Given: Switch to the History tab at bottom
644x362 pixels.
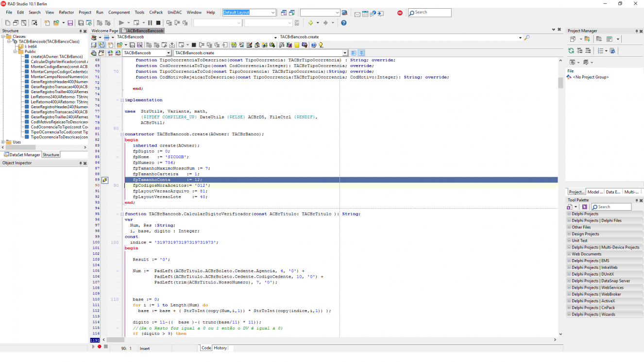Looking at the screenshot, I should tap(220, 348).
